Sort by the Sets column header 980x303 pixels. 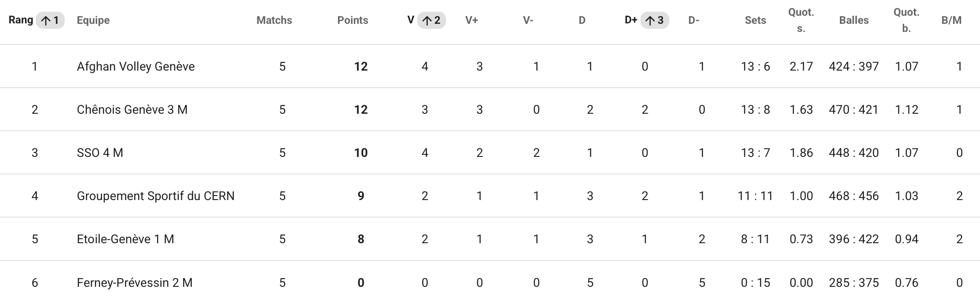pos(755,20)
